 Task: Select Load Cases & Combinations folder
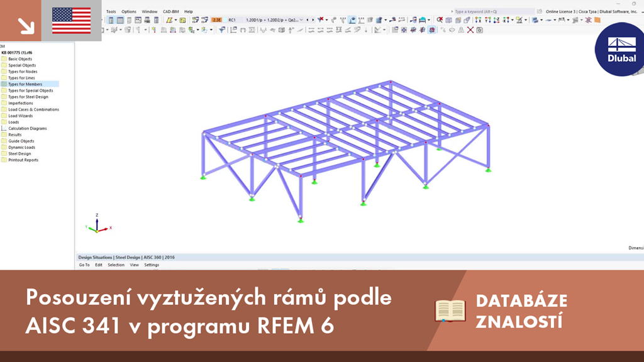[x=34, y=109]
